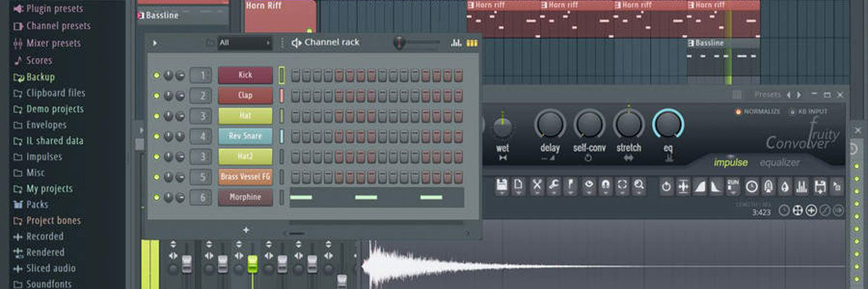The image size is (868, 289).
Task: Click the clock icon in Convolver toolbar
Action: pyautogui.click(x=752, y=186)
